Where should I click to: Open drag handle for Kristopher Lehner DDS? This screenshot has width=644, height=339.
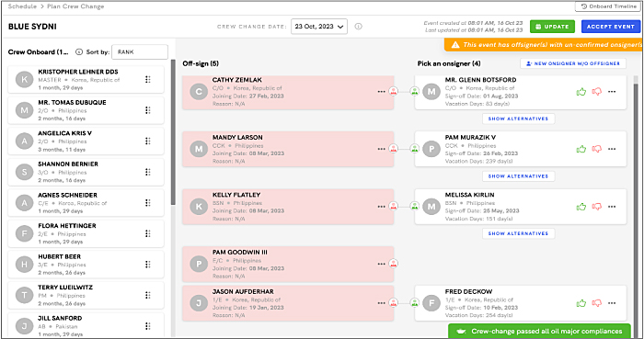coord(148,80)
